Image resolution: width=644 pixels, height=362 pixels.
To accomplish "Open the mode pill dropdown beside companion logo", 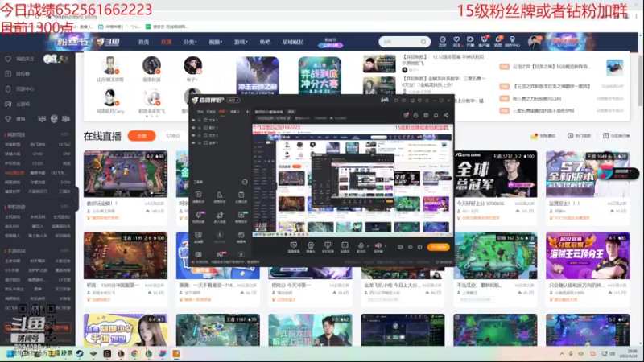I will point(233,100).
